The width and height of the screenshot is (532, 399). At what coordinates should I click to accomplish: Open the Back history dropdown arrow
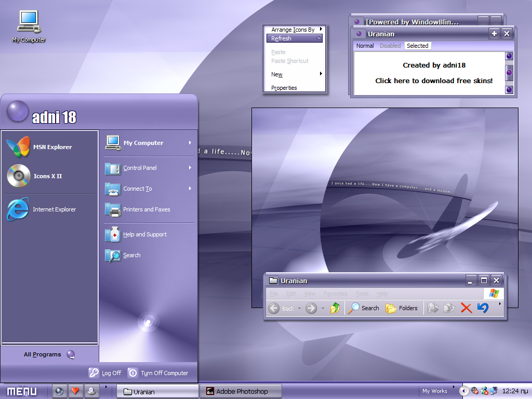tap(299, 309)
